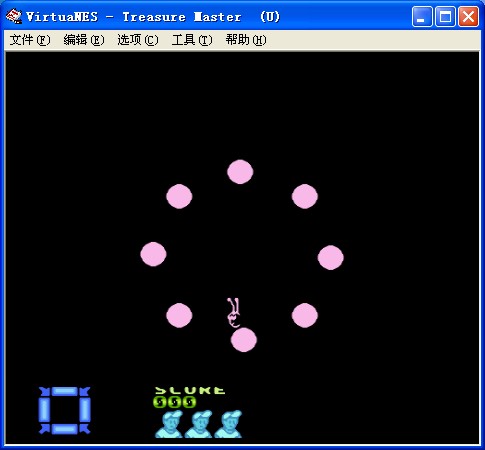Click the first cyan player life icon

tap(169, 424)
